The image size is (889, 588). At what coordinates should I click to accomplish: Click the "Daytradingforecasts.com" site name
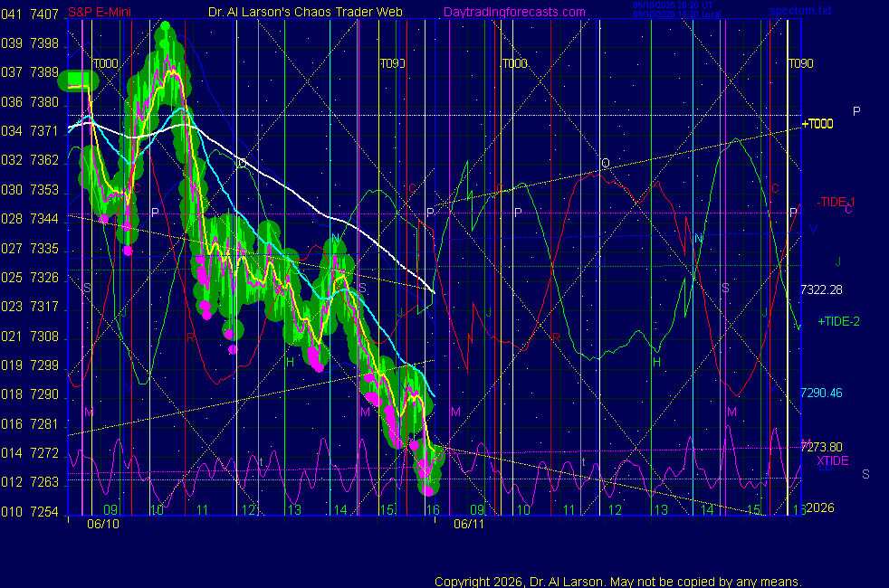[x=514, y=12]
